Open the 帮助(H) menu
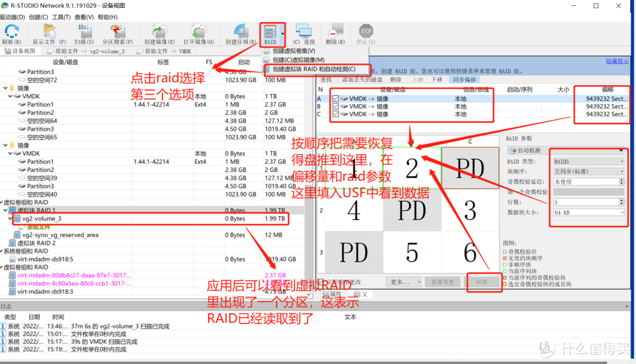The width and height of the screenshot is (636, 364). pos(108,17)
